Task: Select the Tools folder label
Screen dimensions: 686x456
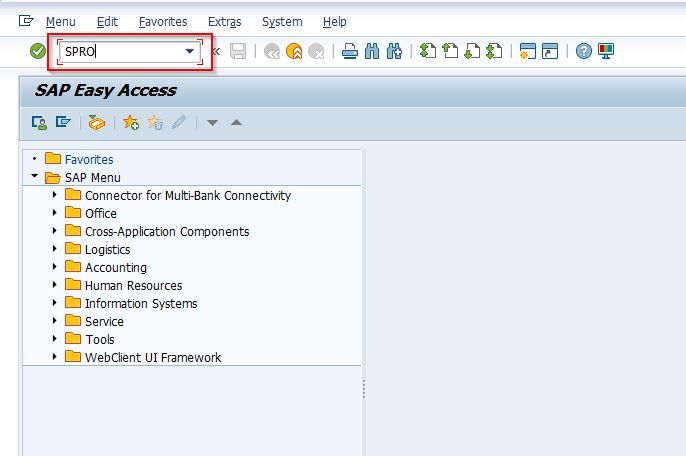Action: [100, 339]
